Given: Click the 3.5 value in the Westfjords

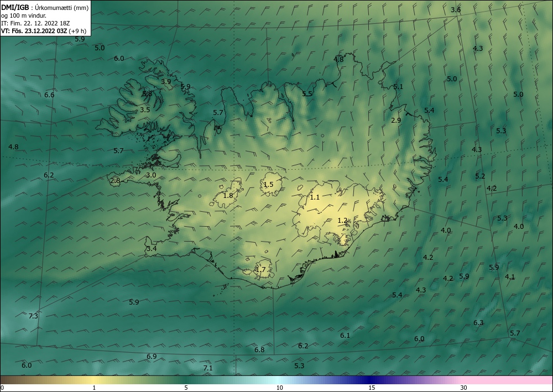Looking at the screenshot, I should pos(145,109).
